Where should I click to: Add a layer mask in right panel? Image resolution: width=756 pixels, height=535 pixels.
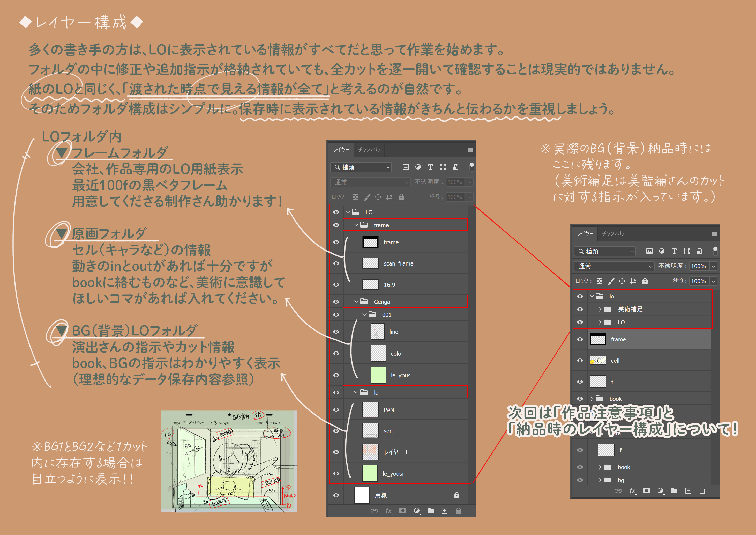pyautogui.click(x=646, y=491)
